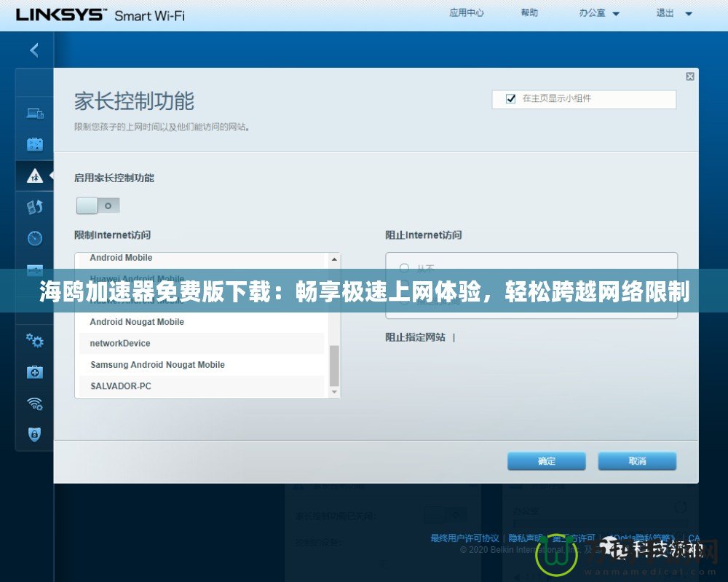728x582 pixels.
Task: Toggle the enable parental controls switch
Action: (98, 205)
